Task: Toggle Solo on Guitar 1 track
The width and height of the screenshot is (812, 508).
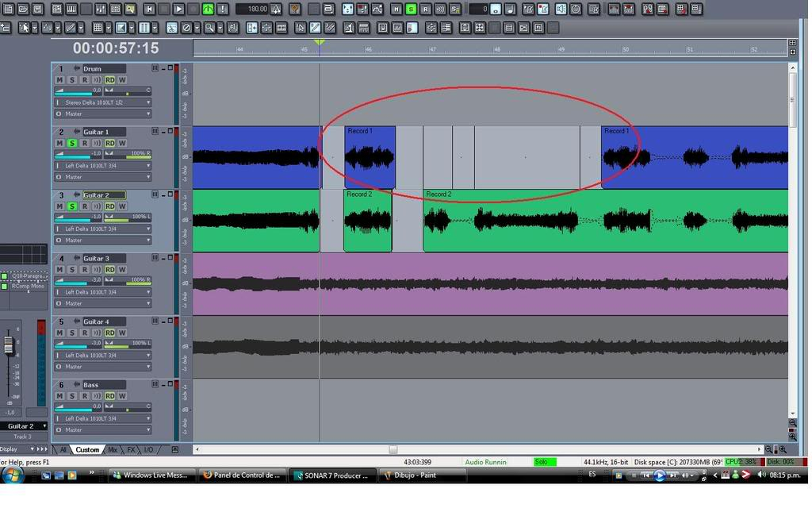Action: [72, 144]
